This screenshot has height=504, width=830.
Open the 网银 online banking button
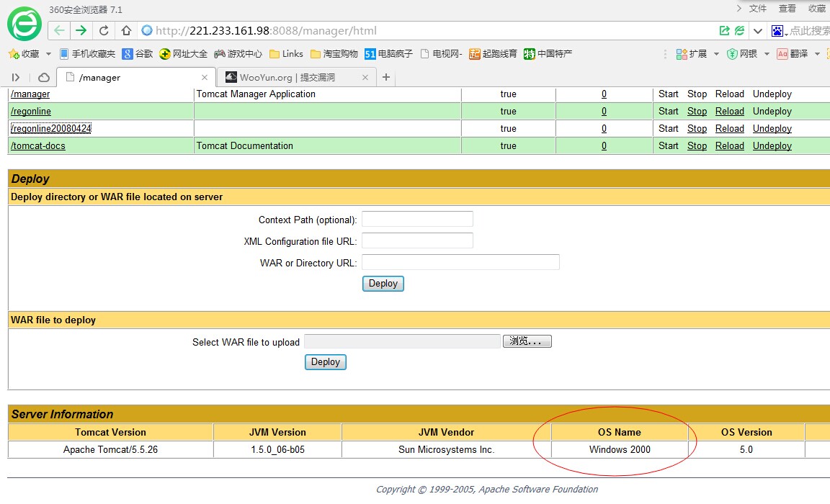(741, 54)
